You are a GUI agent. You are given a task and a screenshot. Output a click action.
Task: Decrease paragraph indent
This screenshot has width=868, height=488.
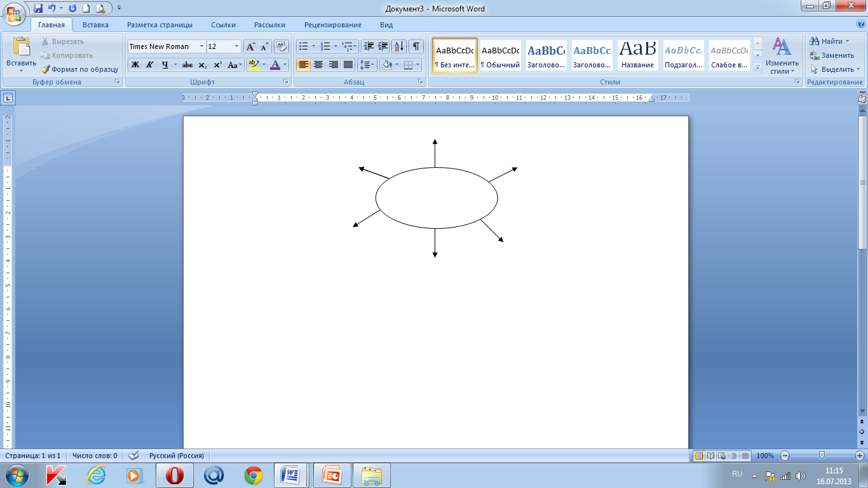click(369, 46)
